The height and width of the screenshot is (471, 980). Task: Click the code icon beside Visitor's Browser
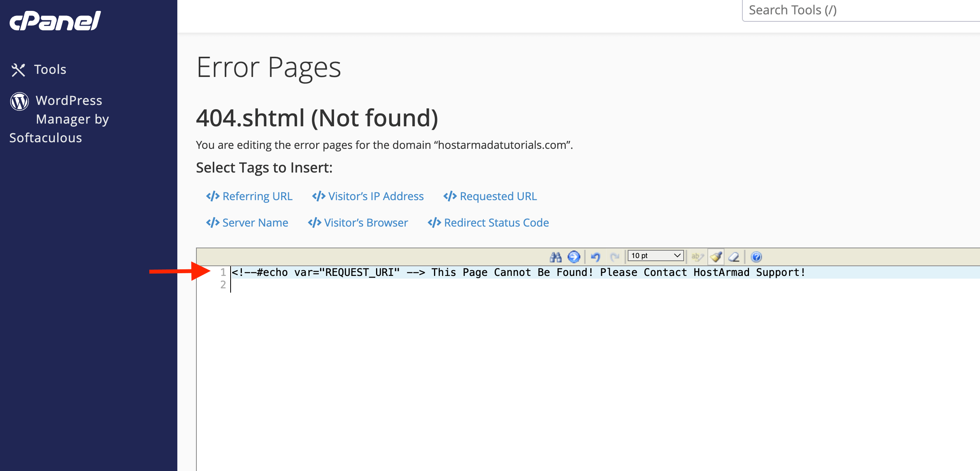(315, 223)
